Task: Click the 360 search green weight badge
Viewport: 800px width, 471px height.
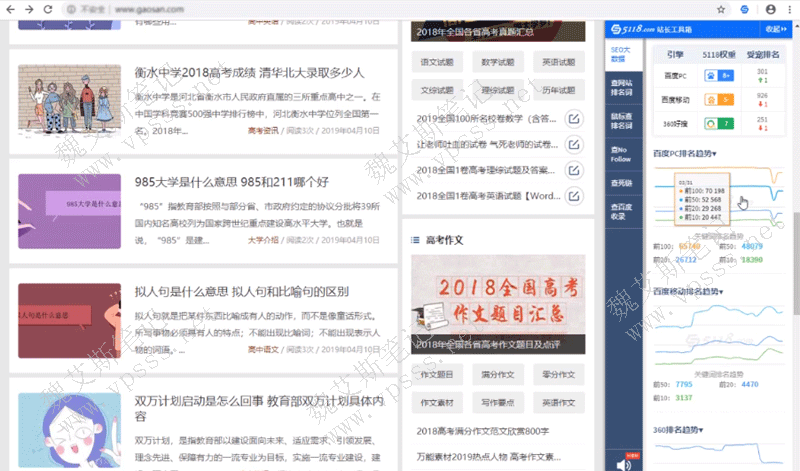Action: coord(719,123)
